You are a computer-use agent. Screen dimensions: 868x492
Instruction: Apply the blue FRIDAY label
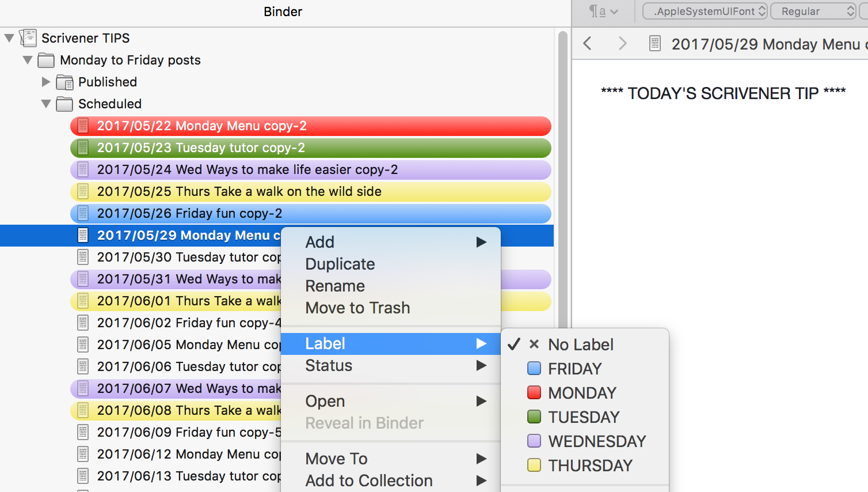(585, 369)
